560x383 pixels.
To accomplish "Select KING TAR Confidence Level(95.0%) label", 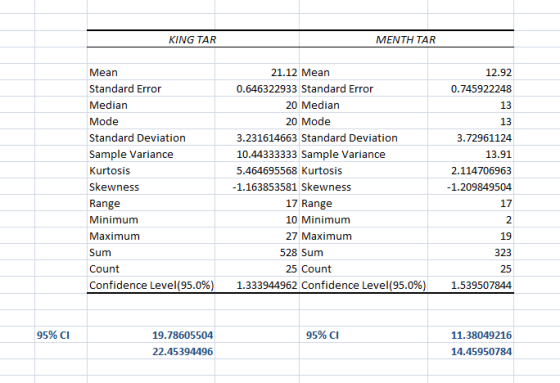I will point(151,285).
